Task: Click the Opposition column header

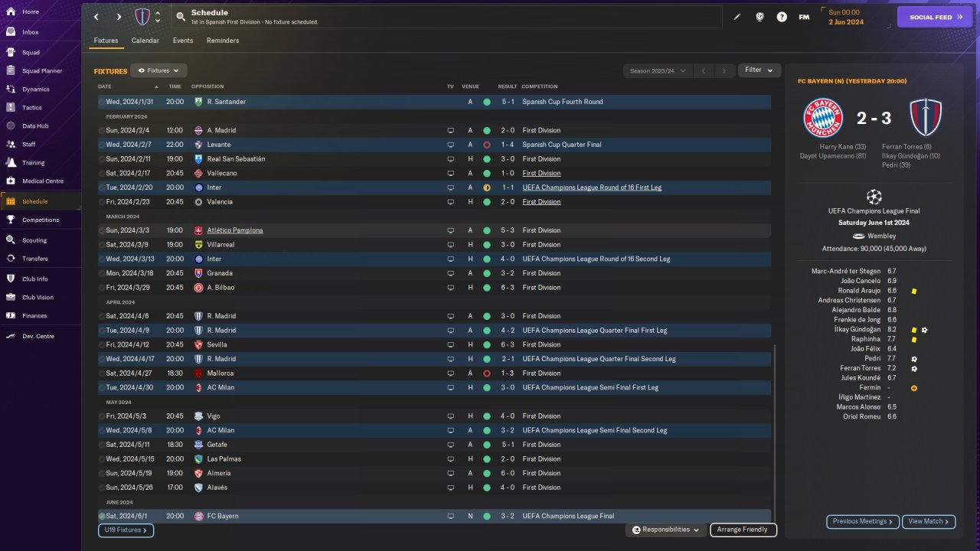Action: pyautogui.click(x=207, y=86)
